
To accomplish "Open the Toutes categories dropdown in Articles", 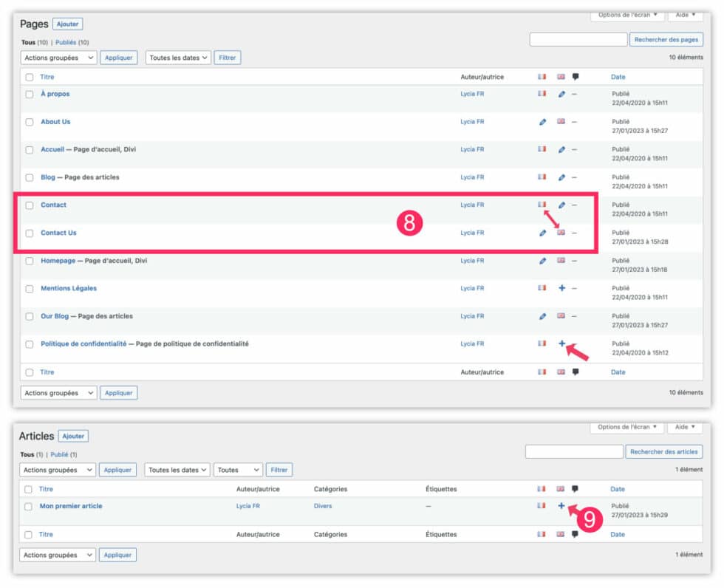I will click(237, 469).
